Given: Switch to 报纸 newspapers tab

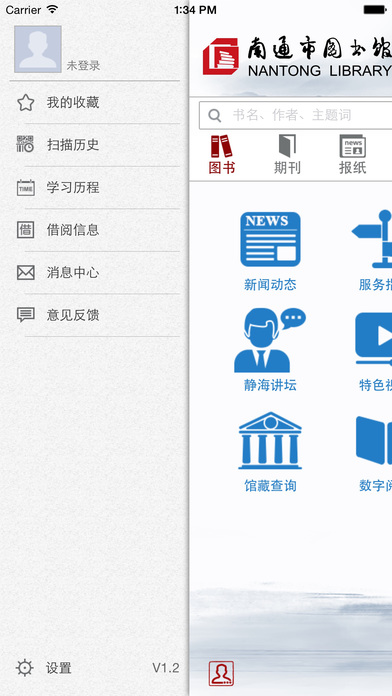Looking at the screenshot, I should [x=352, y=154].
